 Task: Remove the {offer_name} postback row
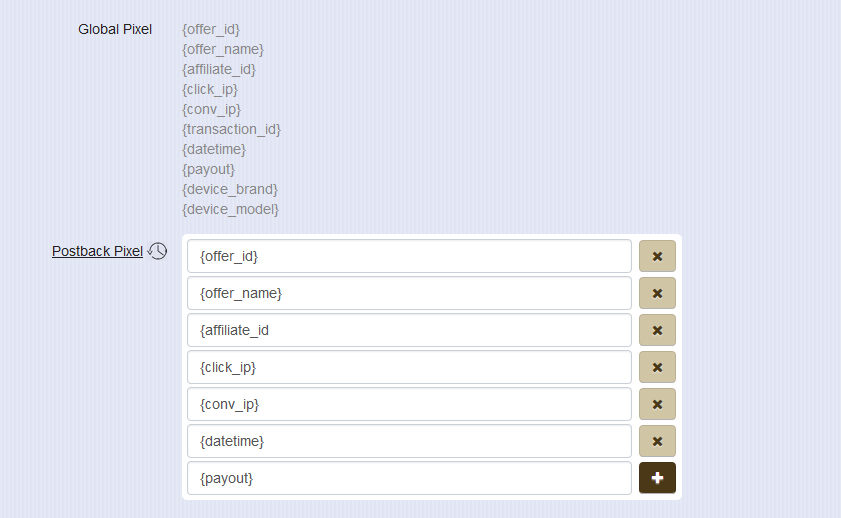(x=657, y=293)
